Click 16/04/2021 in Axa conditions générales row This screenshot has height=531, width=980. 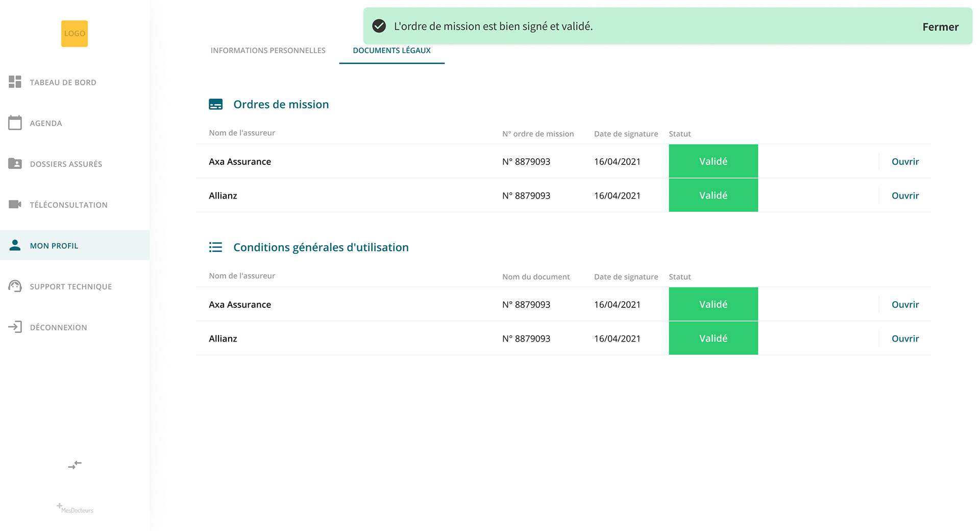[617, 304]
